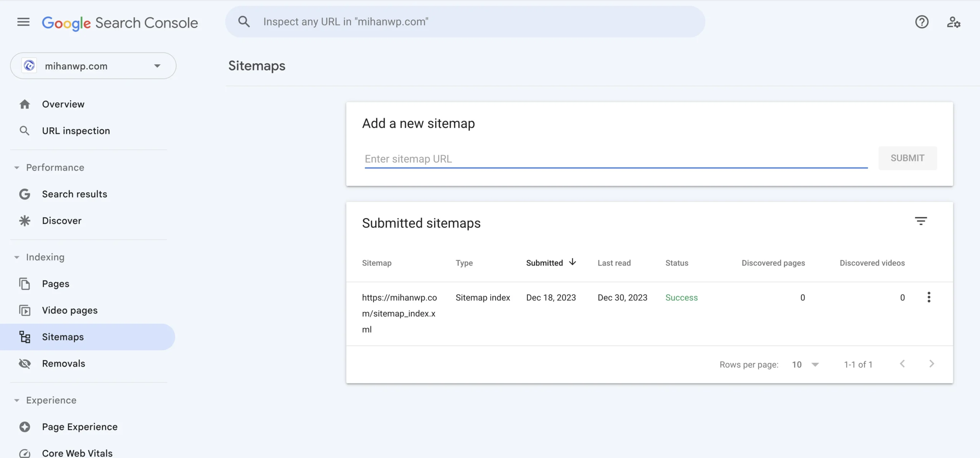980x458 pixels.
Task: Click the Core Web Vitals gauge icon
Action: pos(24,453)
